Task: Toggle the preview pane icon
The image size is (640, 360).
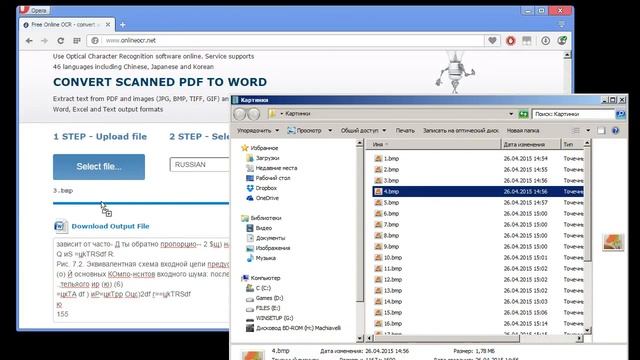Action: tap(601, 131)
